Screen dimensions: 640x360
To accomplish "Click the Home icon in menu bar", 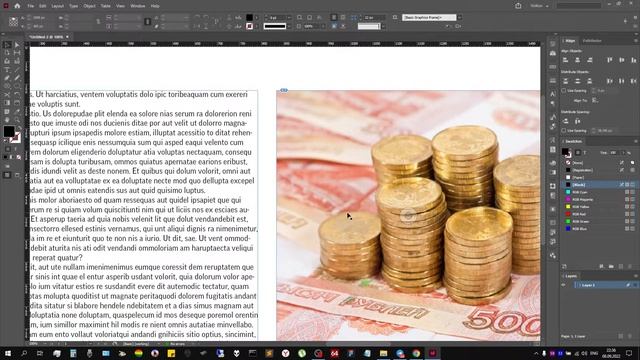I will pos(17,6).
